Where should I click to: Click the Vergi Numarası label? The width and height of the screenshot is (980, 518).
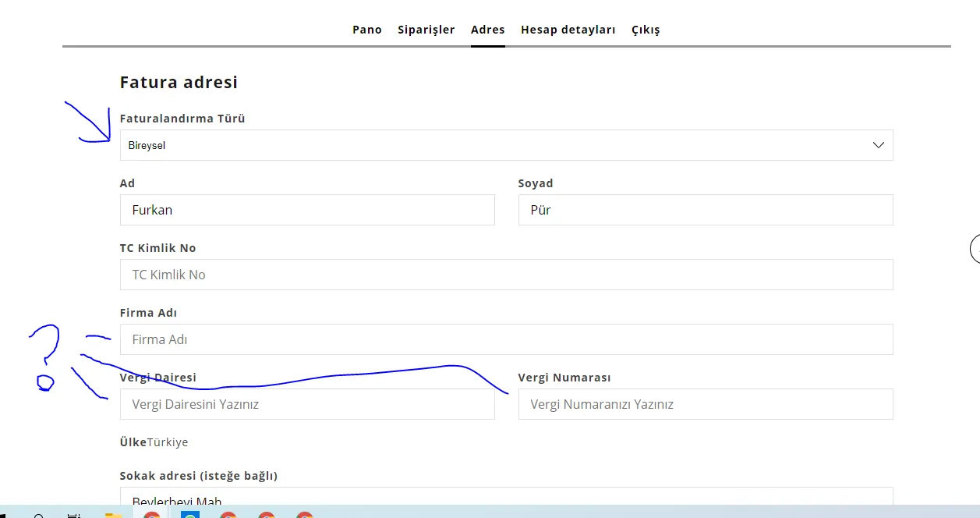pos(564,378)
